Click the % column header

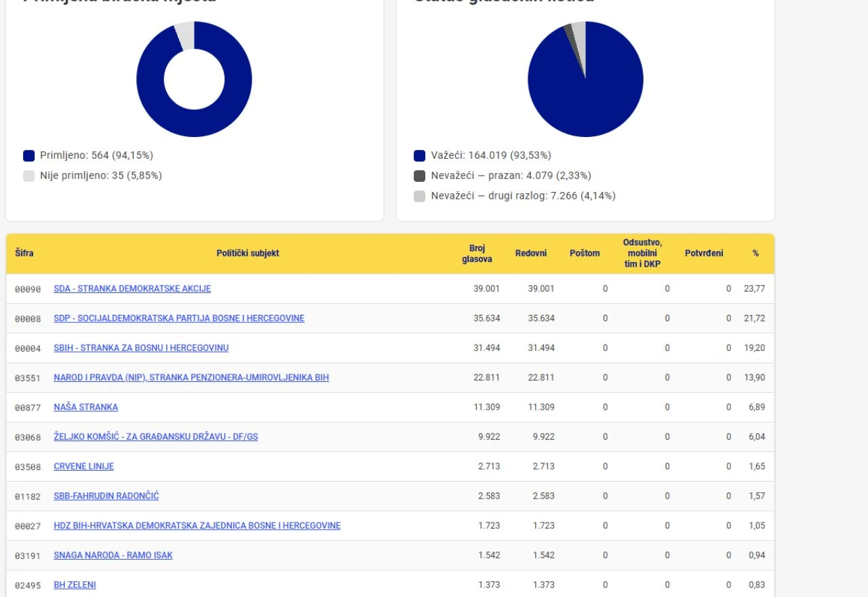[x=755, y=254]
